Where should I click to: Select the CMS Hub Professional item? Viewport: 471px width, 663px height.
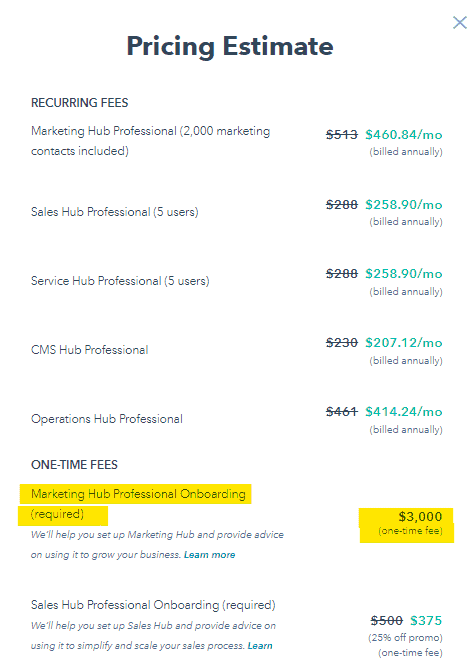click(x=90, y=350)
